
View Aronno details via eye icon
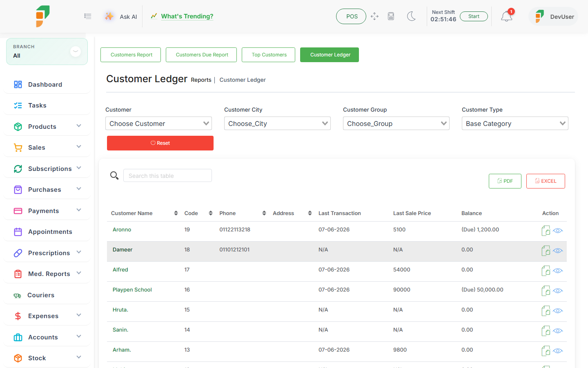(x=558, y=231)
